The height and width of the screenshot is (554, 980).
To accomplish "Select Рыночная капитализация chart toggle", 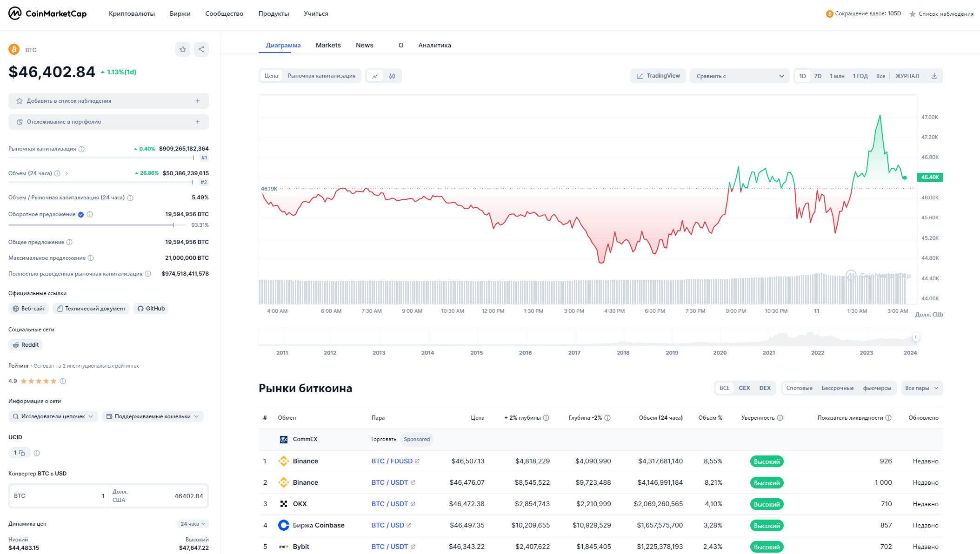I will [321, 76].
